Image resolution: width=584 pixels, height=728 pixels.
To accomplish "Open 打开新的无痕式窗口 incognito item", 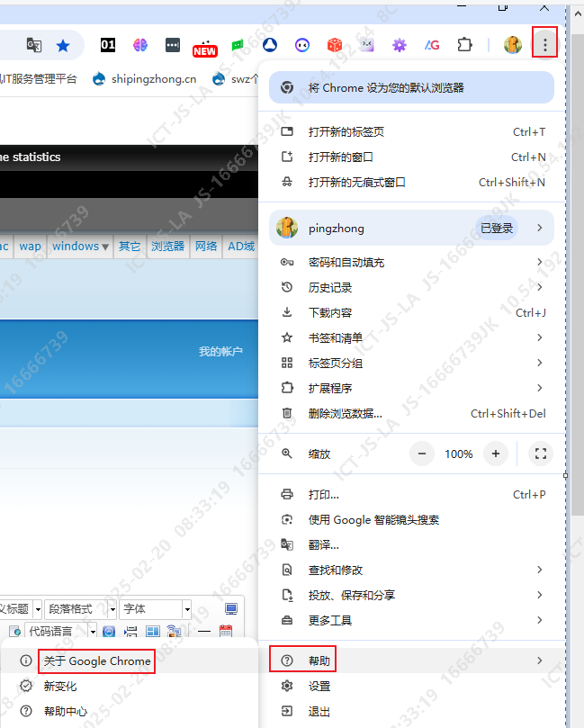I will (x=411, y=182).
